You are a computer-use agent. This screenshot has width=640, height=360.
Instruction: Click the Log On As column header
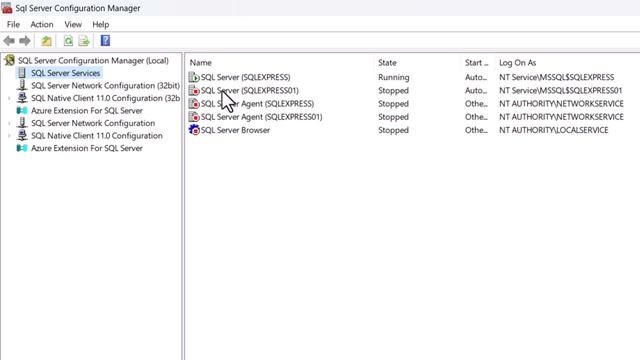[517, 63]
